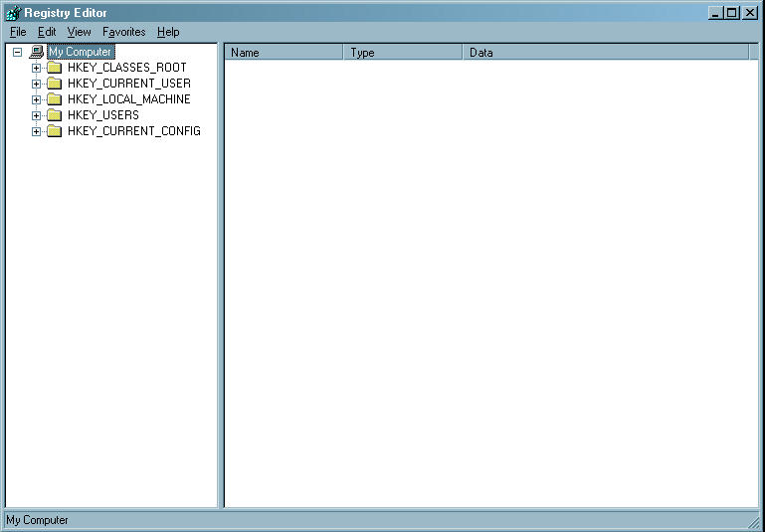This screenshot has height=532, width=765.
Task: Open the File menu
Action: 18,32
